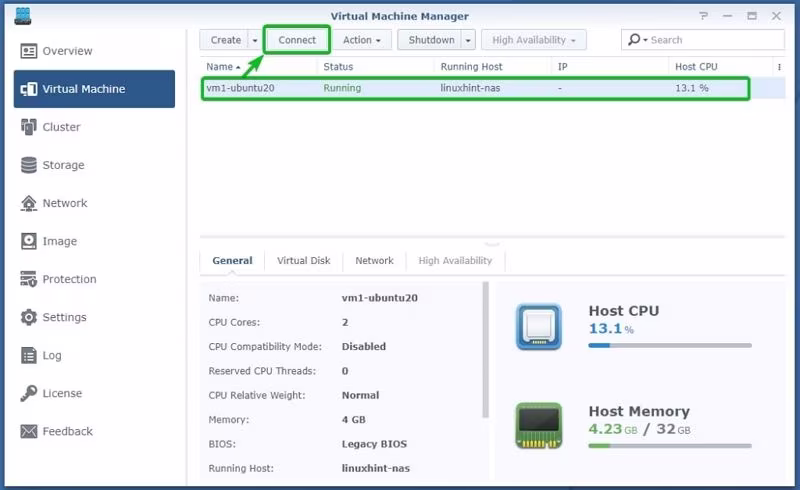Viewport: 800px width, 490px height.
Task: Click the details panel vertical scrollbar
Action: pos(485,350)
